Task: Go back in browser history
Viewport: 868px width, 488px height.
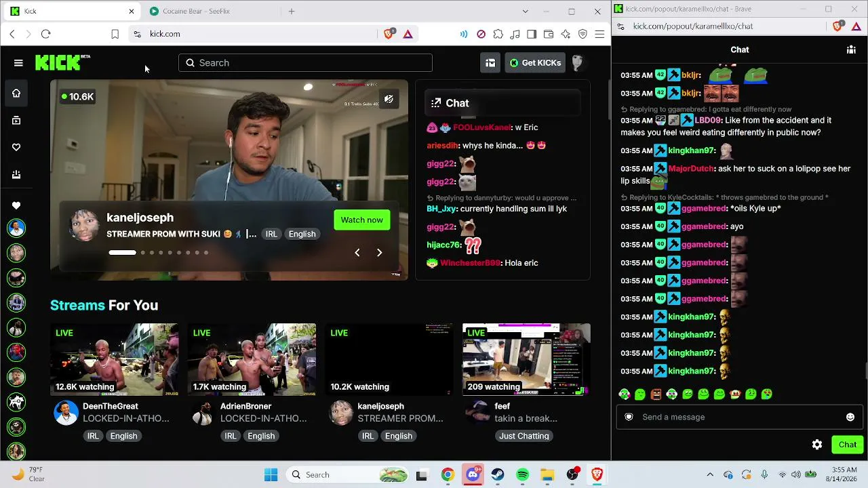Action: 12,34
